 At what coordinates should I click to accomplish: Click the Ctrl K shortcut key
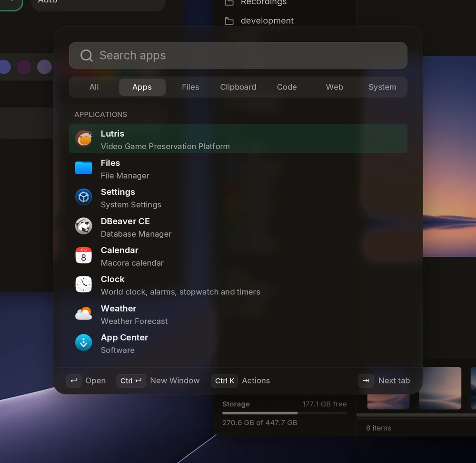224,381
